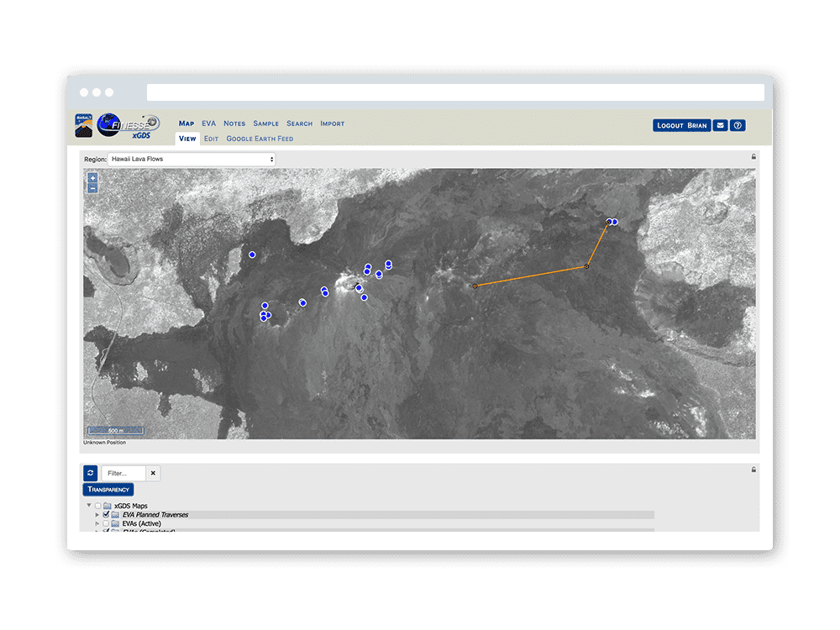
Task: Focus the Filter input field
Action: pyautogui.click(x=123, y=473)
